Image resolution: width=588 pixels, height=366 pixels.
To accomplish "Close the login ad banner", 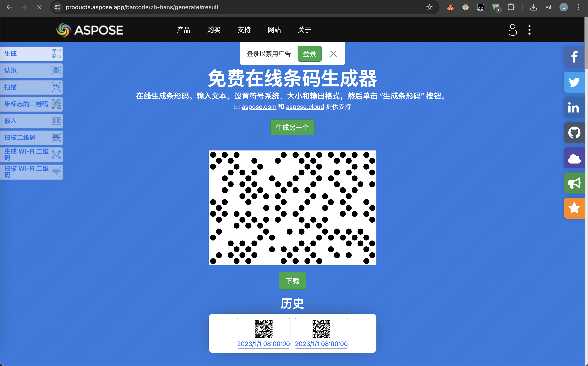I will tap(333, 54).
